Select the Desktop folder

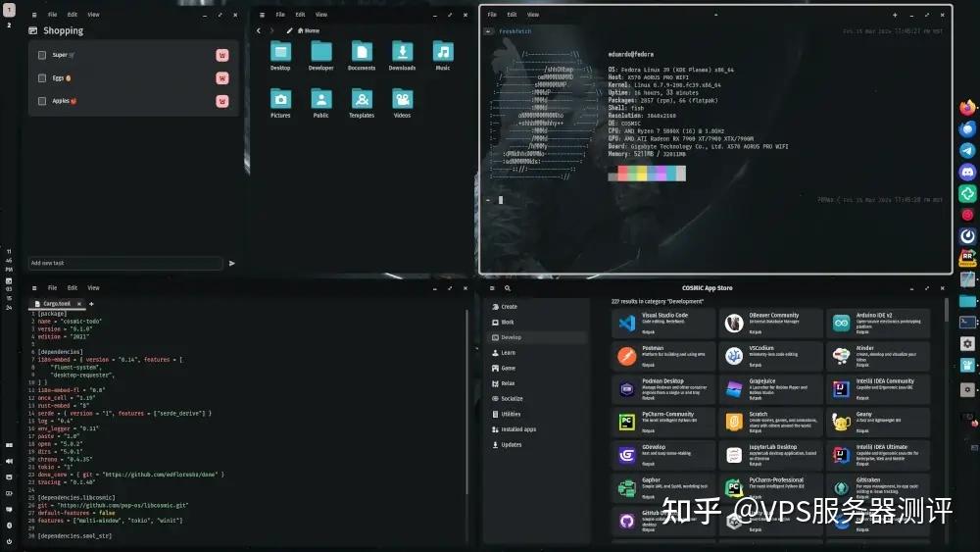click(x=280, y=56)
